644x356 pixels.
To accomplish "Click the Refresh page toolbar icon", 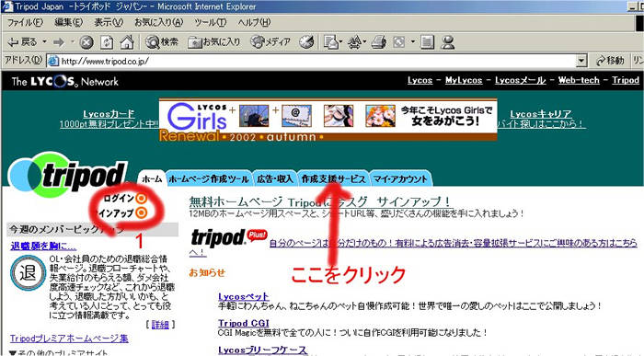I will [107, 42].
